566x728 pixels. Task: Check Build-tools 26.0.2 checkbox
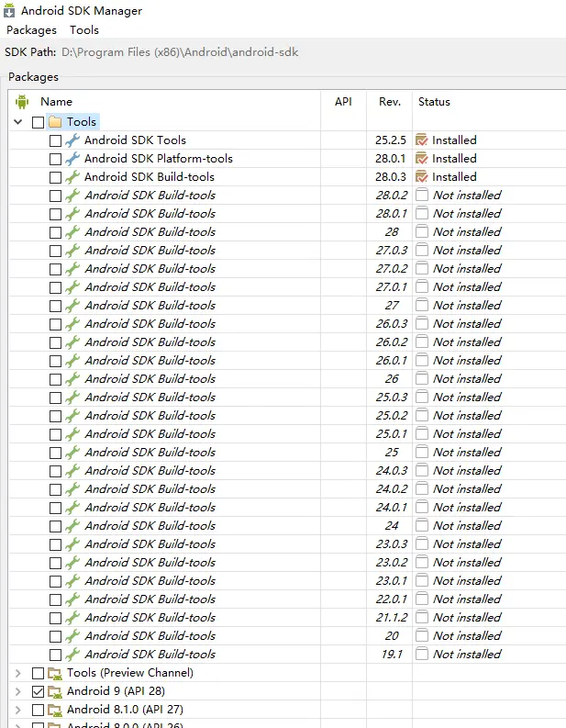[x=55, y=342]
